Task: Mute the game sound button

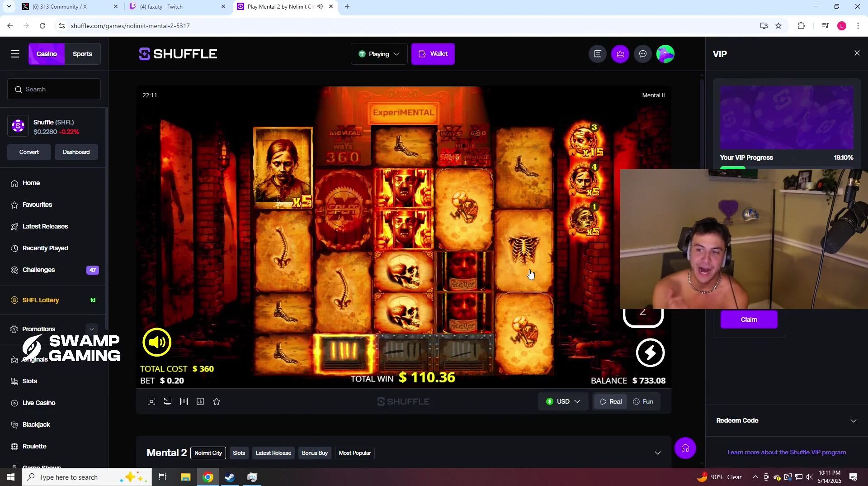Action: point(157,342)
